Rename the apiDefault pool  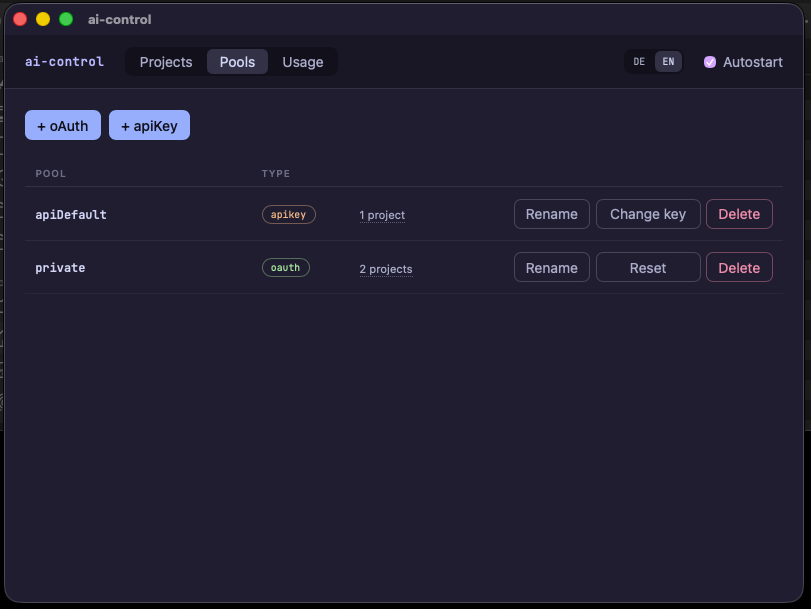pos(551,214)
